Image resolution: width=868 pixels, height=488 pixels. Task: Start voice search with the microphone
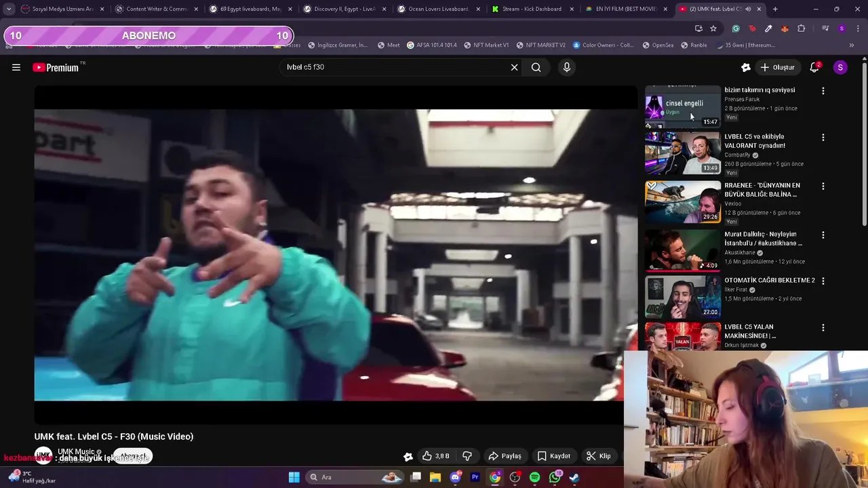[567, 67]
